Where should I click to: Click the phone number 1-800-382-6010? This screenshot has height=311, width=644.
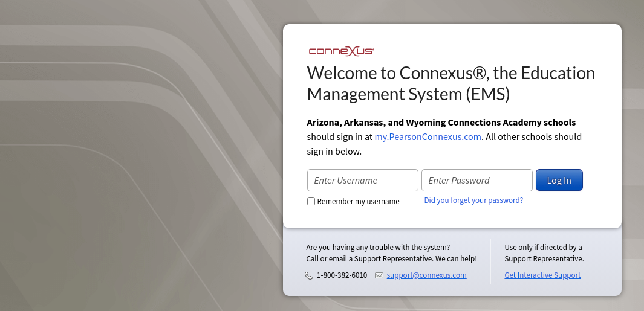click(342, 275)
